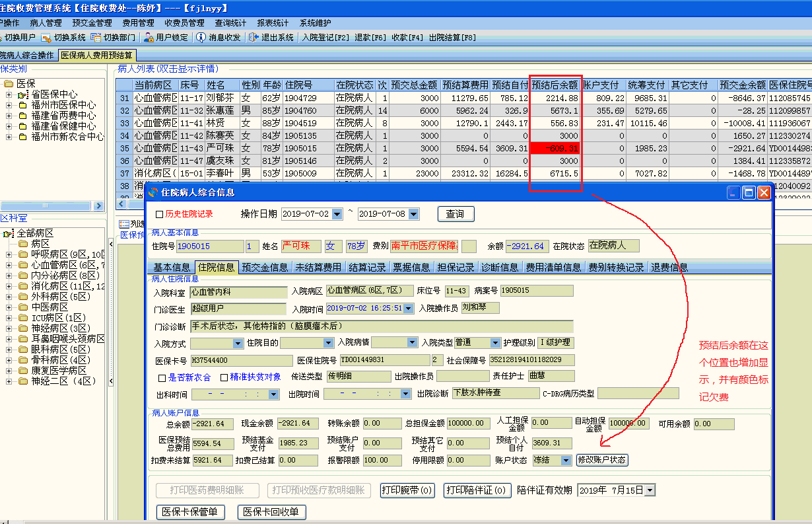Click the 内分泌病区 folder icon
812x524 pixels.
pyautogui.click(x=24, y=276)
